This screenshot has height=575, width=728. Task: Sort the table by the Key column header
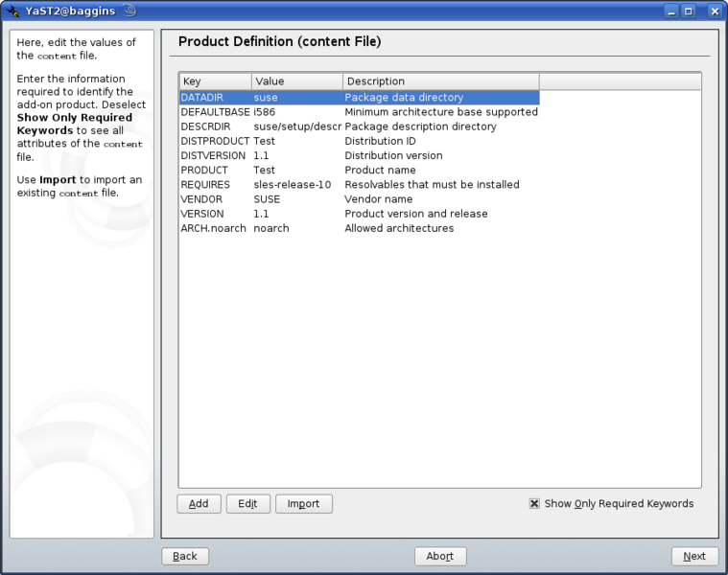click(x=216, y=81)
